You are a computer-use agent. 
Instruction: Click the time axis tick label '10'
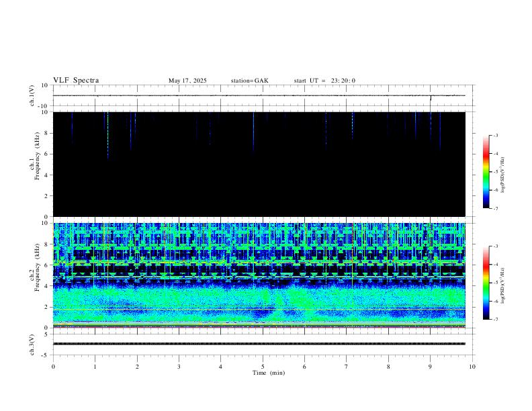pyautogui.click(x=472, y=367)
